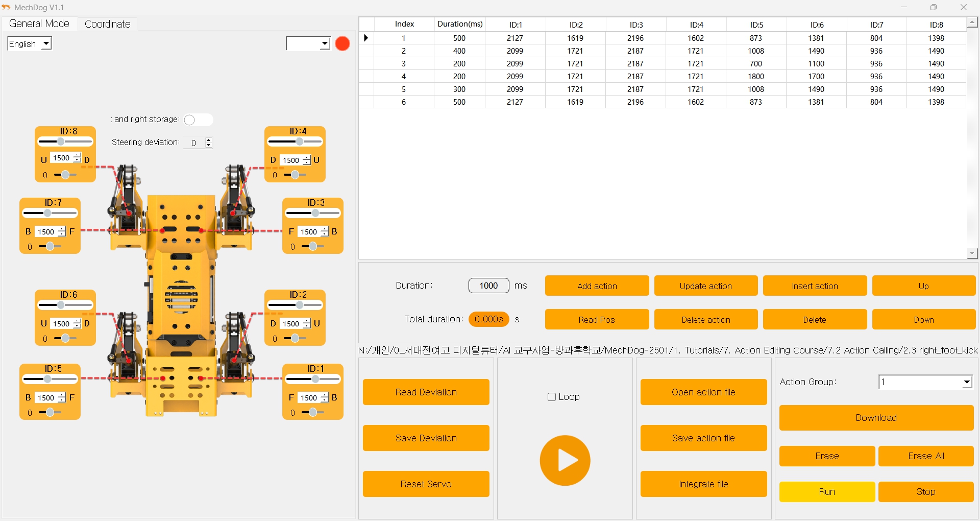Switch to the Coordinate tab
This screenshot has height=521, width=980.
[x=107, y=24]
